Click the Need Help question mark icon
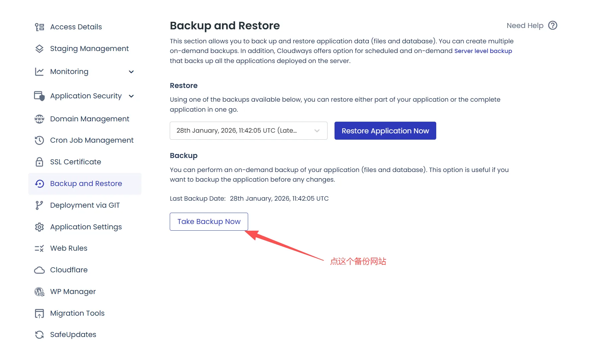This screenshot has height=364, width=596. click(x=553, y=26)
